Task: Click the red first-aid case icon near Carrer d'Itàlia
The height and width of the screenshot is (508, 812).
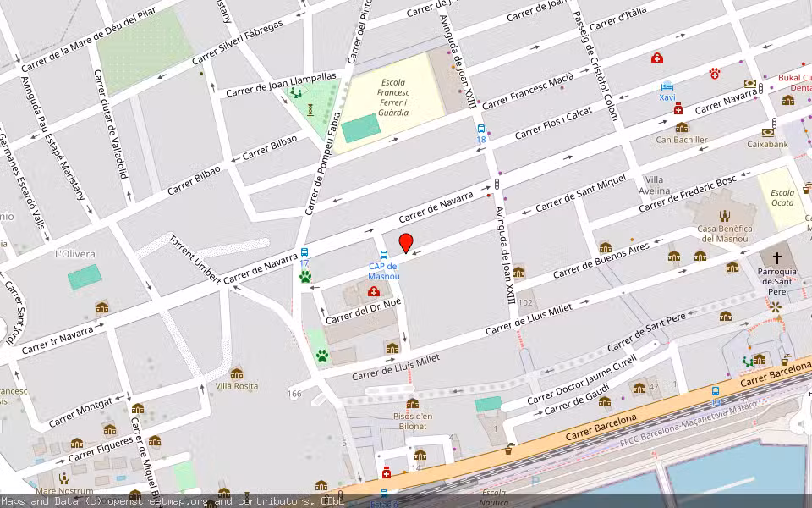Action: (657, 58)
